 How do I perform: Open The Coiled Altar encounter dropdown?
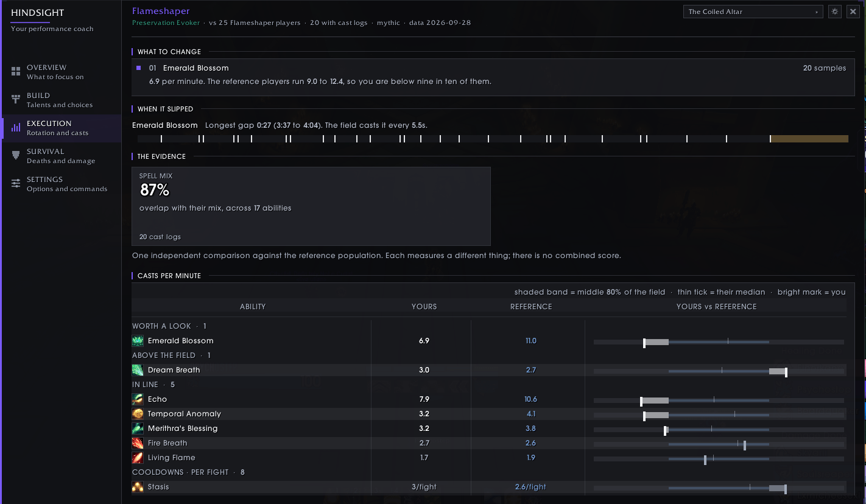753,12
